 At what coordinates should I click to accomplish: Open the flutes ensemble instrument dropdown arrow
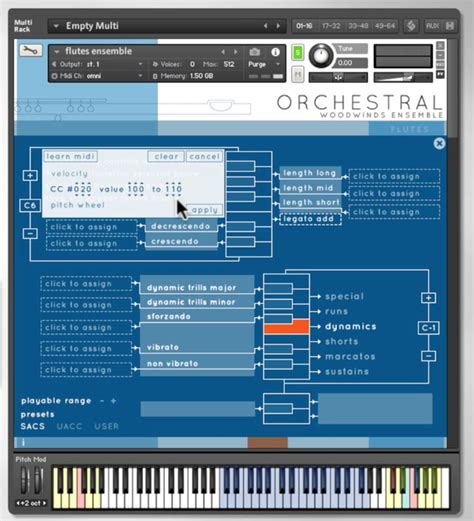pos(57,52)
